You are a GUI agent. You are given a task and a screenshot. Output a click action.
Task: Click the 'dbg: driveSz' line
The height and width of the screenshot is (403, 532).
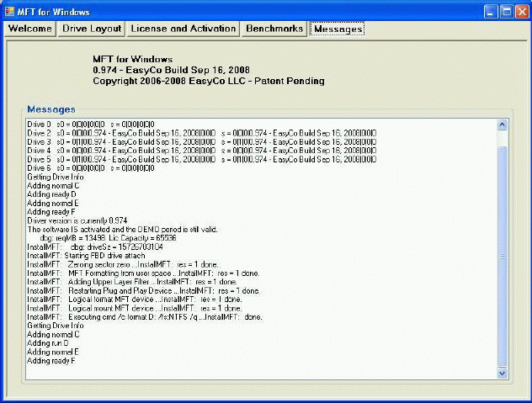tap(95, 247)
